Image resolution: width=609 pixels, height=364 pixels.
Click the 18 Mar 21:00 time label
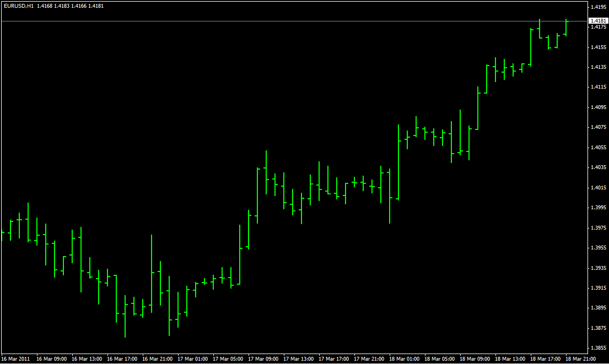click(581, 359)
